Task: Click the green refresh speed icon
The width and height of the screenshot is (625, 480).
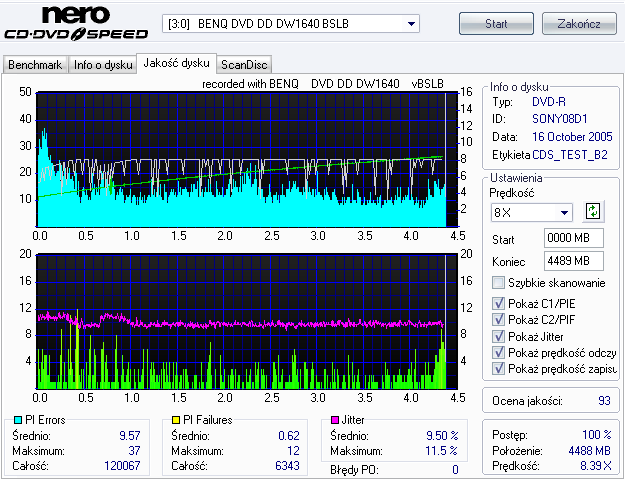Action: (594, 211)
